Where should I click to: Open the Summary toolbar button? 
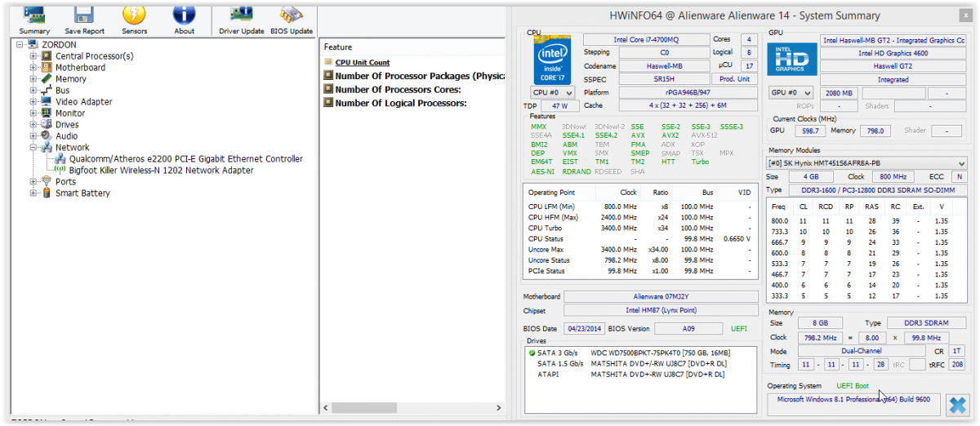point(34,19)
